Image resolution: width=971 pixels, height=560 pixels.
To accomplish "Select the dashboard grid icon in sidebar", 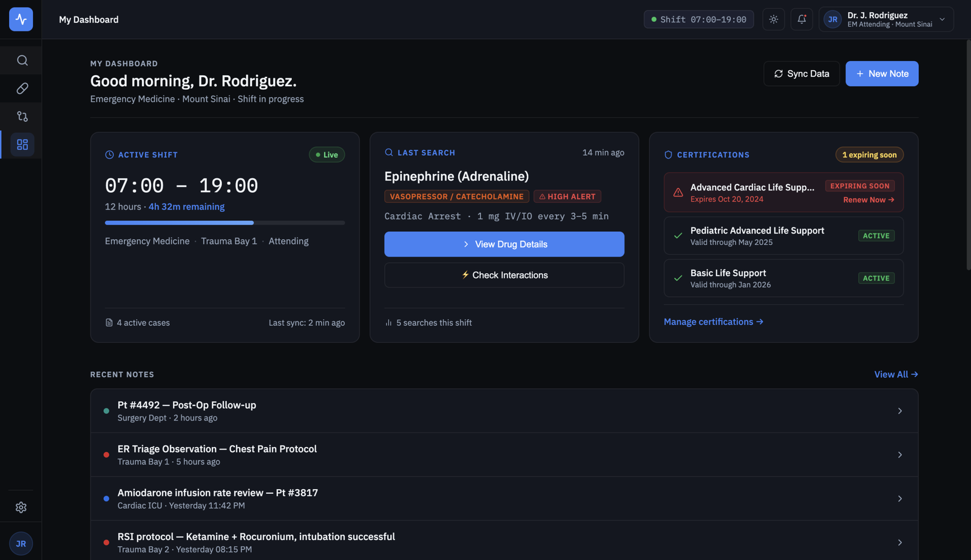I will point(22,144).
